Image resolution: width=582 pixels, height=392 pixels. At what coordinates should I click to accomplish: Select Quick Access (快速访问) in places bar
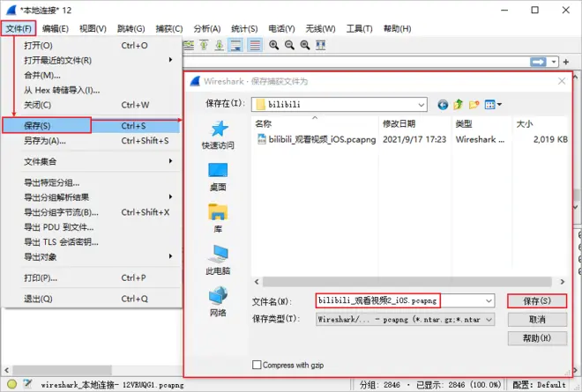tap(218, 135)
